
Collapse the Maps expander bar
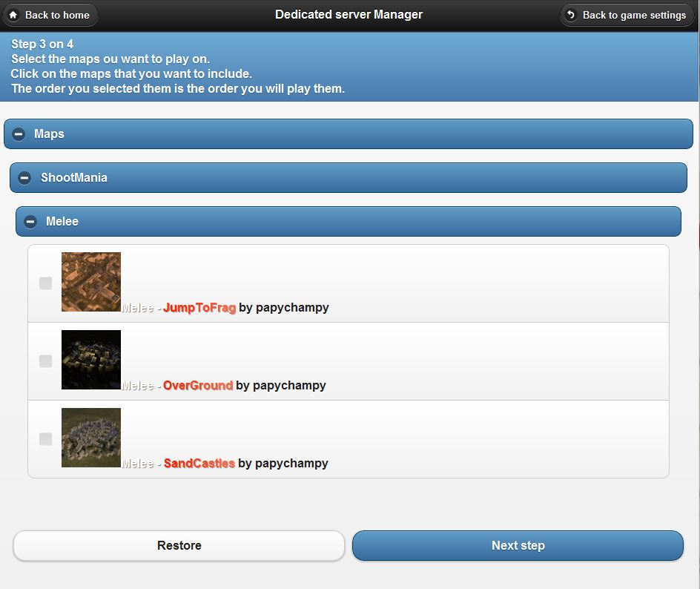[349, 134]
